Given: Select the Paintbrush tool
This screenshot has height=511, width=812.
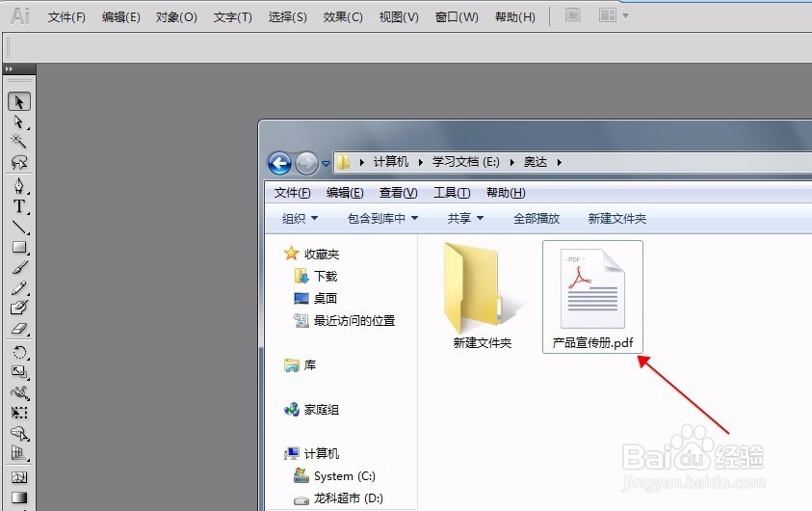Looking at the screenshot, I should tap(19, 267).
